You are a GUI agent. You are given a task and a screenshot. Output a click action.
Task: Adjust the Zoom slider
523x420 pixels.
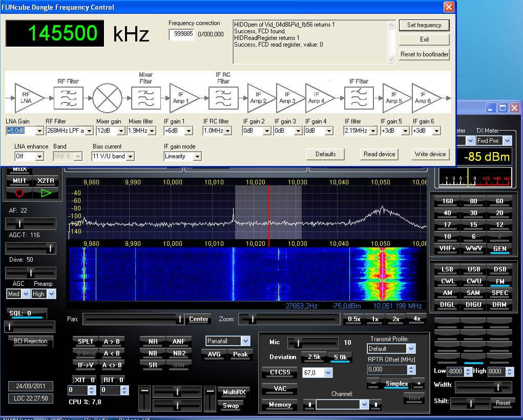coord(289,319)
